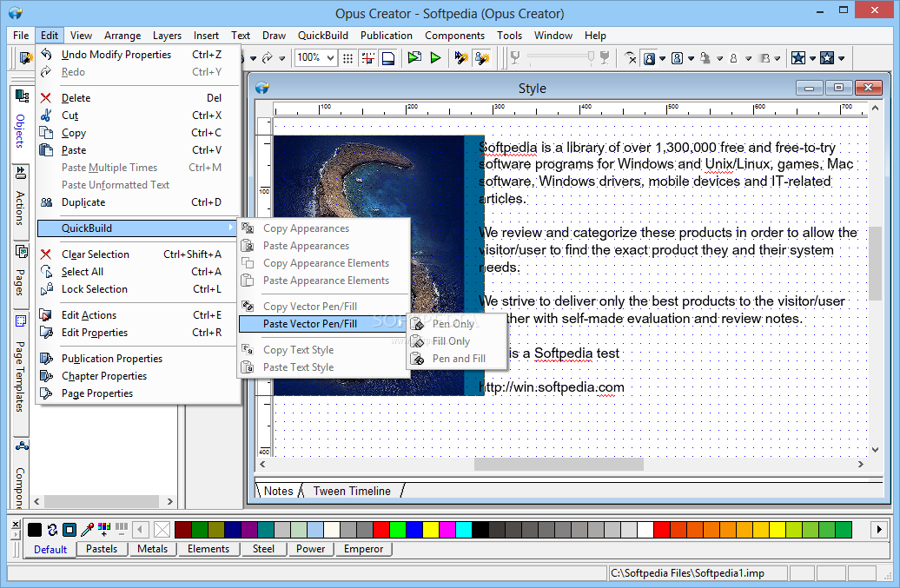
Task: Choose Select All in Edit menu
Action: click(x=137, y=272)
